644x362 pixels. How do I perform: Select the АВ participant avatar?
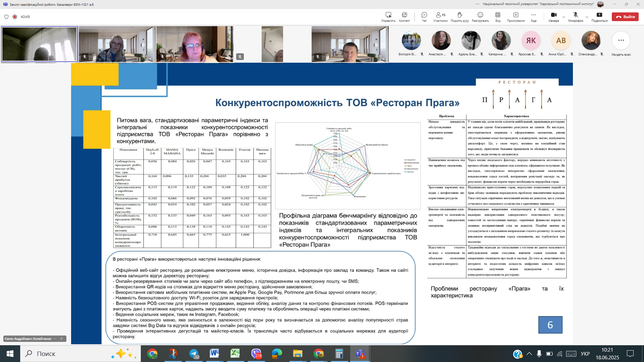point(561,41)
